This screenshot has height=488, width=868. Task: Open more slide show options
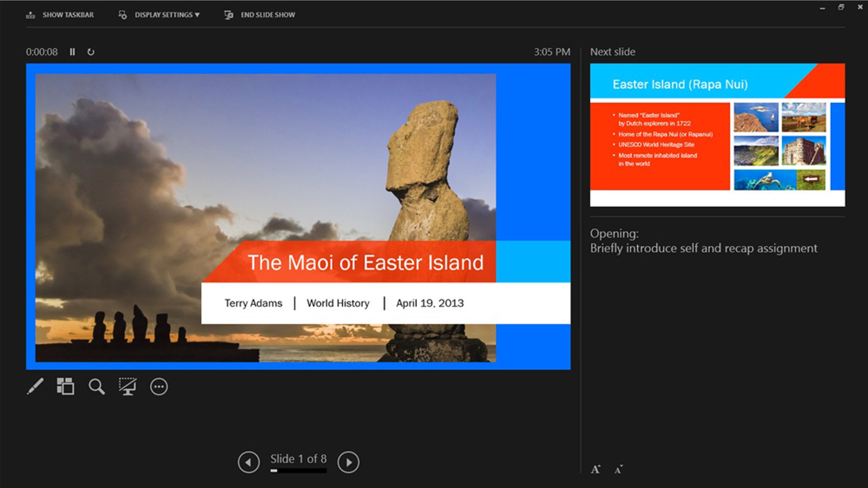coord(159,386)
